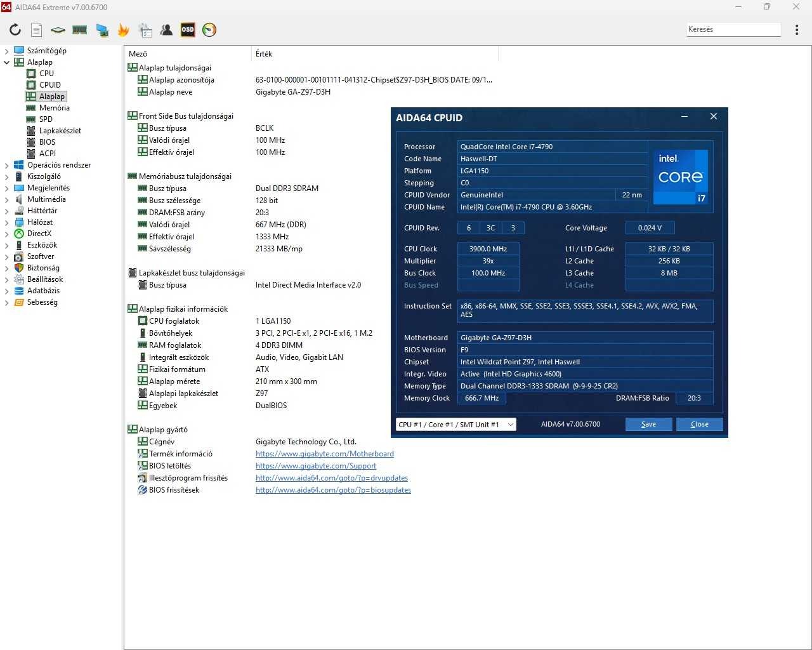Image resolution: width=812 pixels, height=650 pixels.
Task: Open the CPU core selector dropdown
Action: [x=455, y=425]
